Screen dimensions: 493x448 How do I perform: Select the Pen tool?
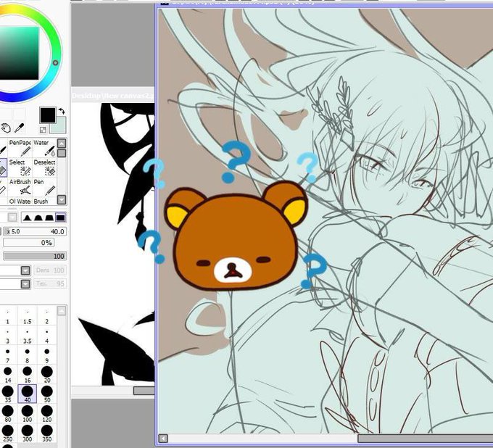(44, 187)
